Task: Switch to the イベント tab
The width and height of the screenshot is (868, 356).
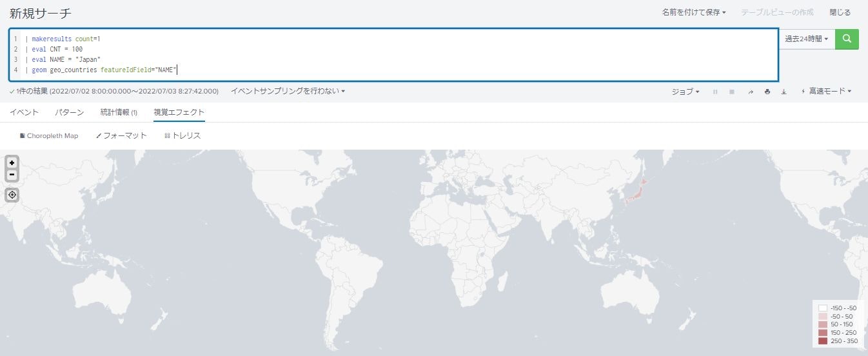Action: tap(25, 112)
